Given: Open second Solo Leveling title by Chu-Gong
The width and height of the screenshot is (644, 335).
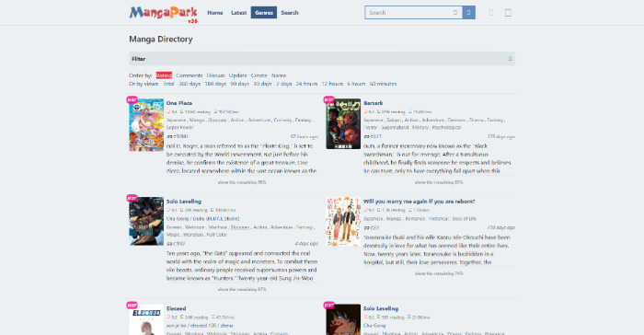Looking at the screenshot, I should coord(381,308).
